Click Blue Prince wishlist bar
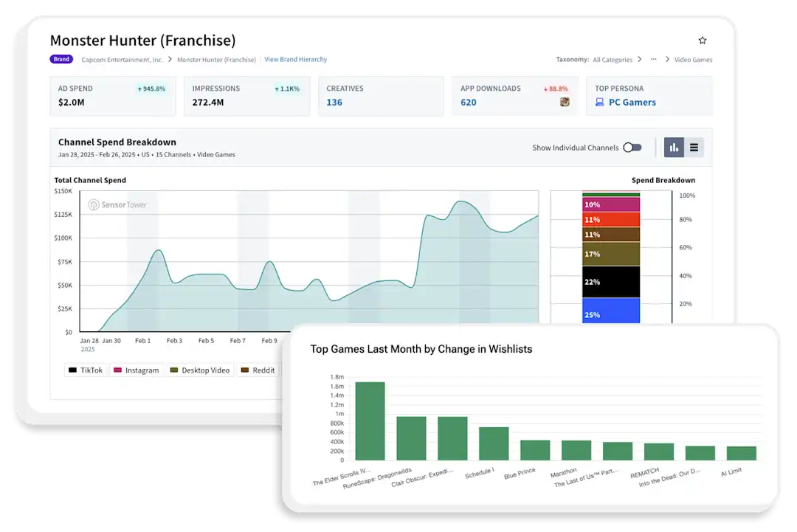Image resolution: width=797 pixels, height=532 pixels. (x=535, y=450)
